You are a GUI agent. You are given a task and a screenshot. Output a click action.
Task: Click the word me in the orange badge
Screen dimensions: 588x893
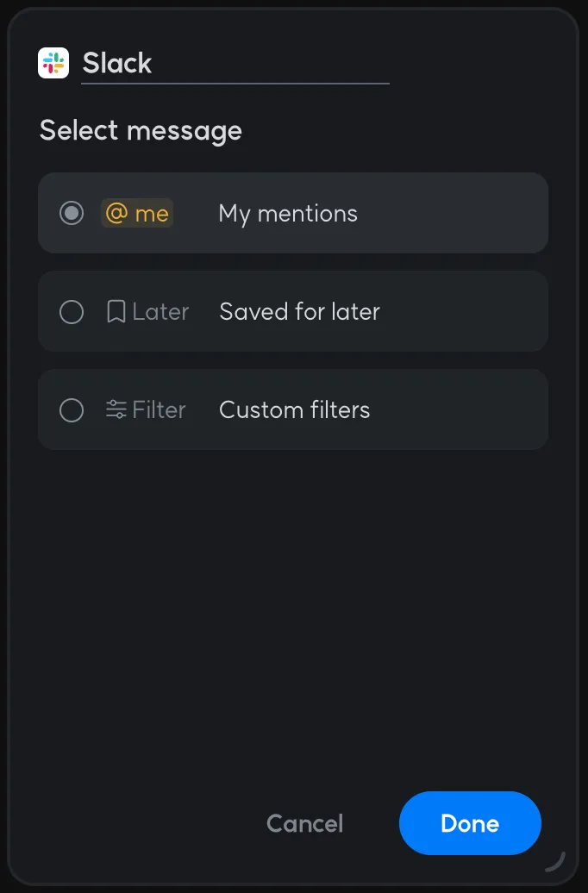coord(152,214)
